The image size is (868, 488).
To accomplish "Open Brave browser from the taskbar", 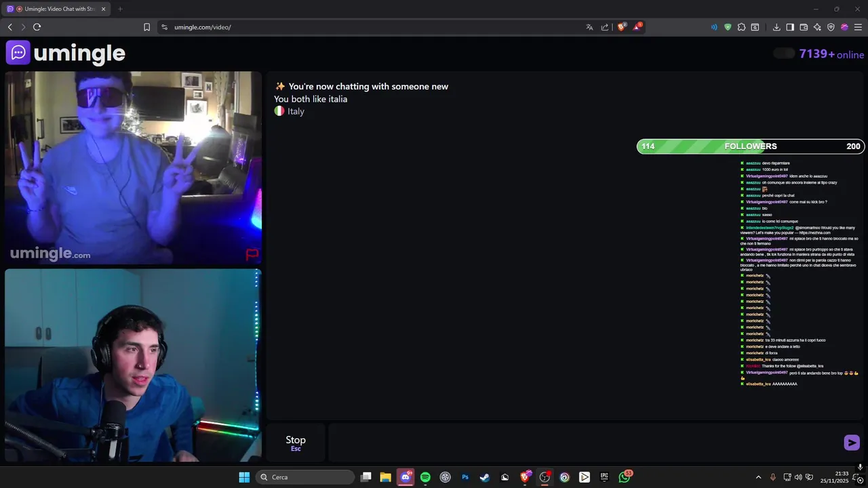I will click(525, 477).
